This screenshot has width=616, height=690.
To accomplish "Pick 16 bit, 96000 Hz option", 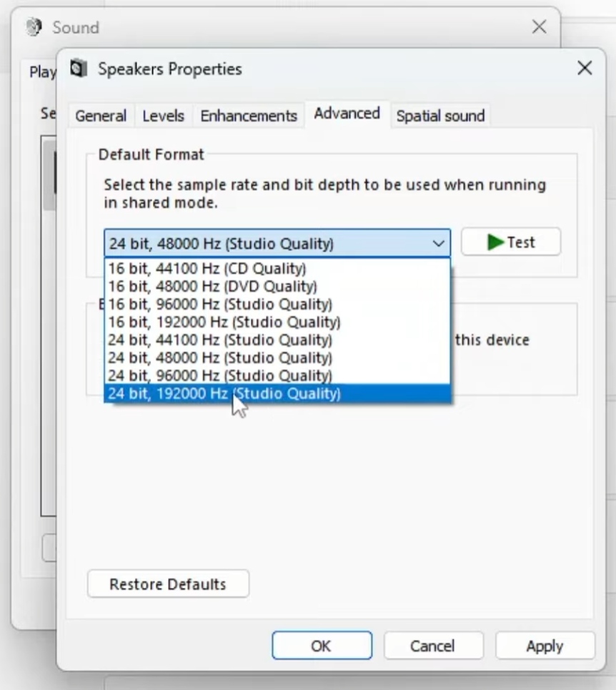I will tap(220, 305).
